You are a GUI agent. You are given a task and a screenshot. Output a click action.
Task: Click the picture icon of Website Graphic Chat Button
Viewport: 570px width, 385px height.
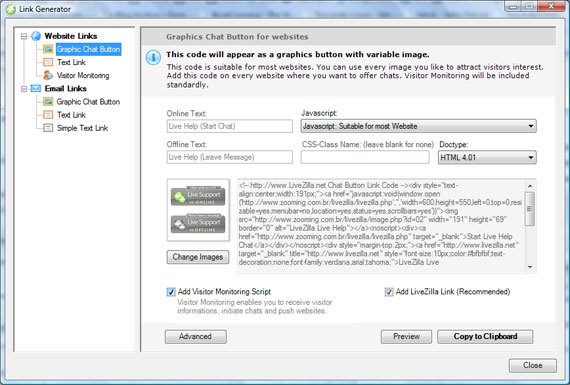(48, 49)
